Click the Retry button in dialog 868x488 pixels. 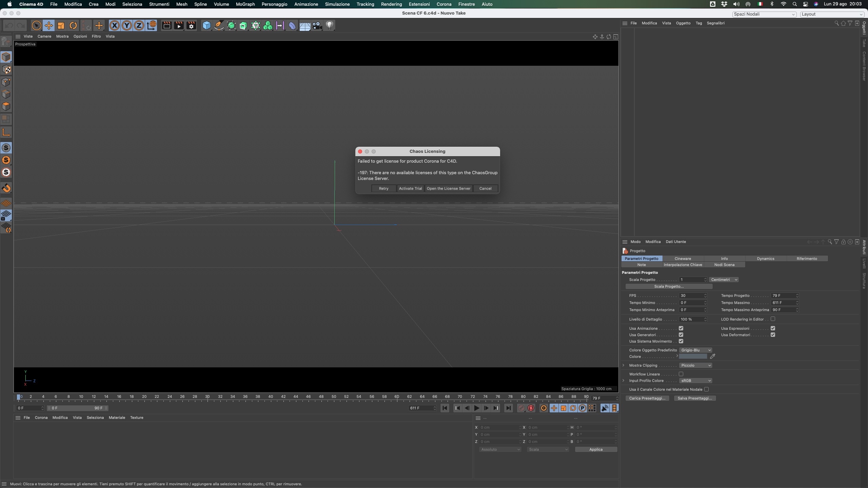point(383,188)
